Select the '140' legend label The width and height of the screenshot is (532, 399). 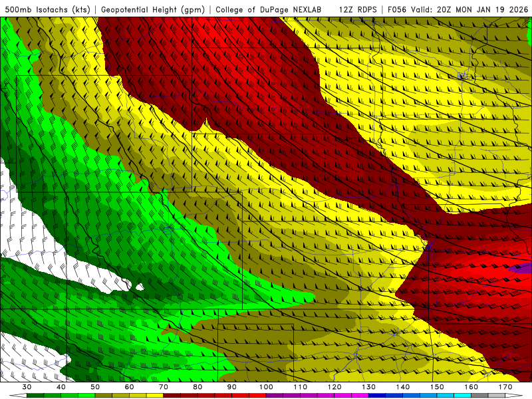pyautogui.click(x=403, y=387)
